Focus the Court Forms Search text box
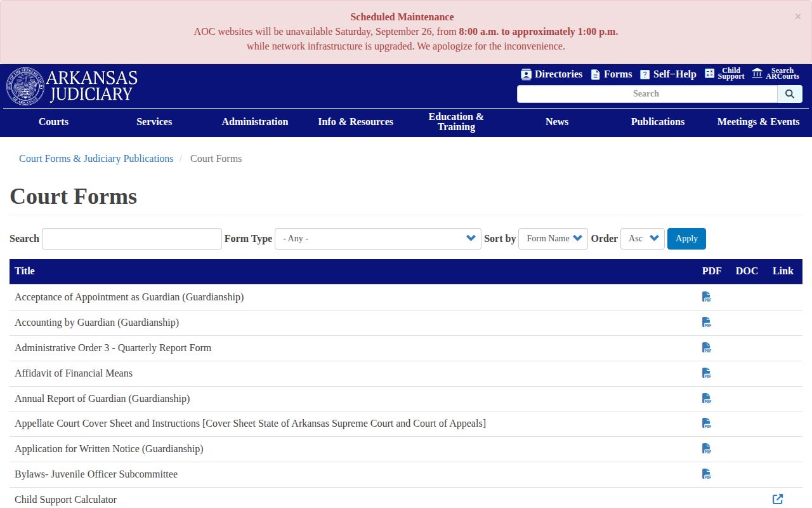This screenshot has height=508, width=812. (x=132, y=239)
